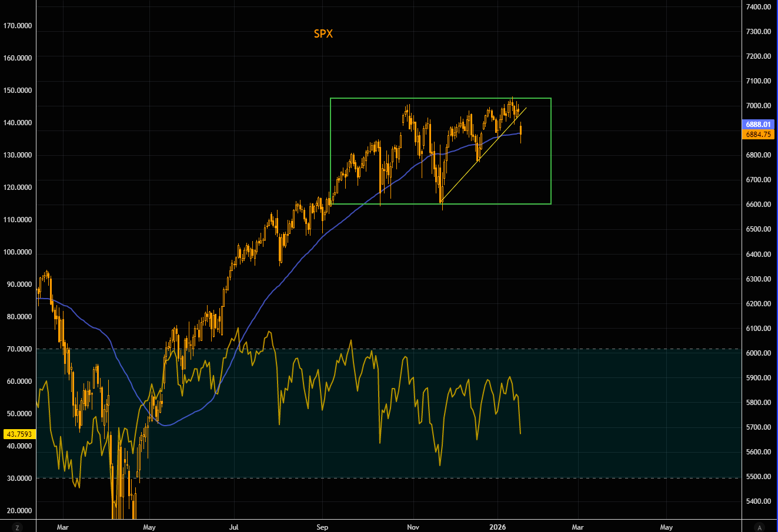
Task: Click the 70.0000 left scale label
Action: point(19,349)
